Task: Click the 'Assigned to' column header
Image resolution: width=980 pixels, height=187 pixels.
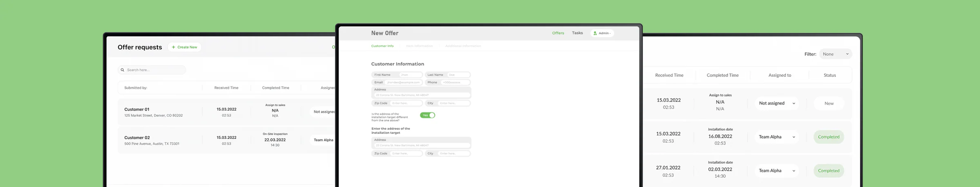Action: coord(780,75)
